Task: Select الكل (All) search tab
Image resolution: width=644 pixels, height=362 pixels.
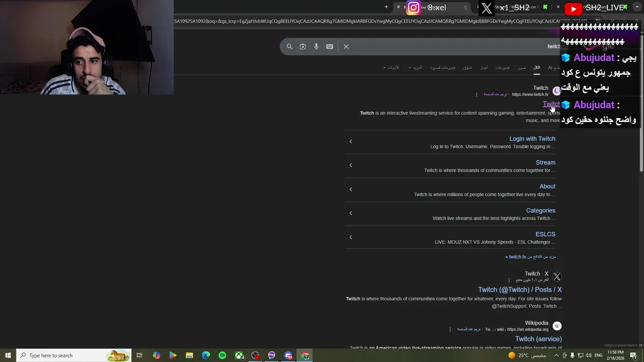Action: (537, 67)
